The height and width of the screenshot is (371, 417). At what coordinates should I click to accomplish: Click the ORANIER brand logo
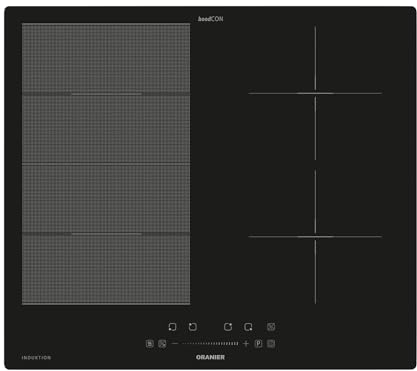pyautogui.click(x=210, y=357)
